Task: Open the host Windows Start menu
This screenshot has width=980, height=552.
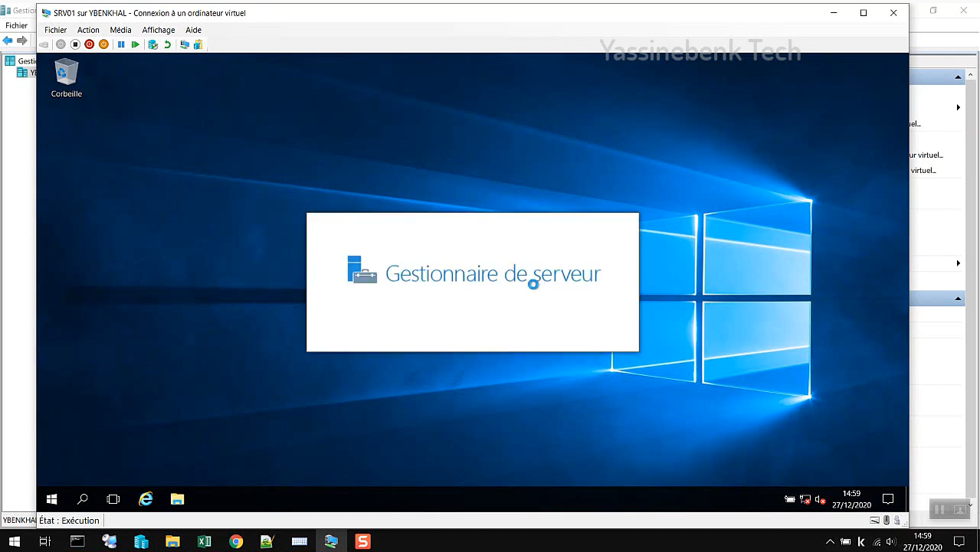Action: (15, 541)
